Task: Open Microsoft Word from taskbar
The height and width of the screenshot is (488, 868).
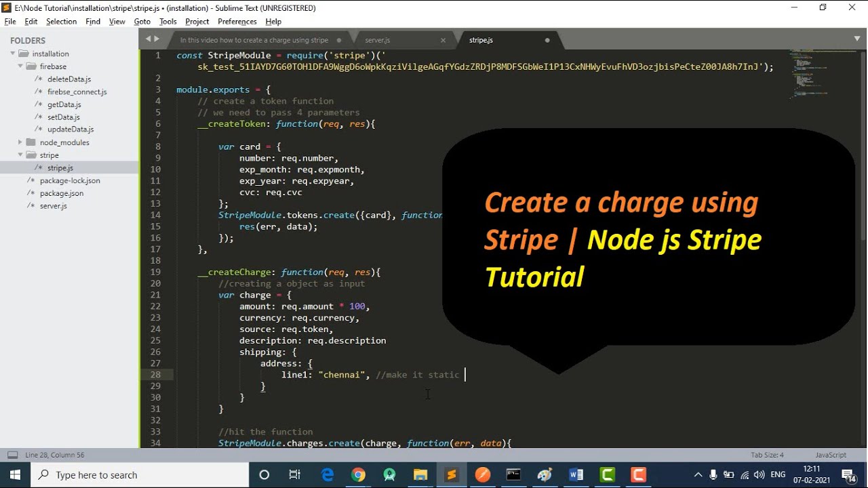Action: coord(576,474)
